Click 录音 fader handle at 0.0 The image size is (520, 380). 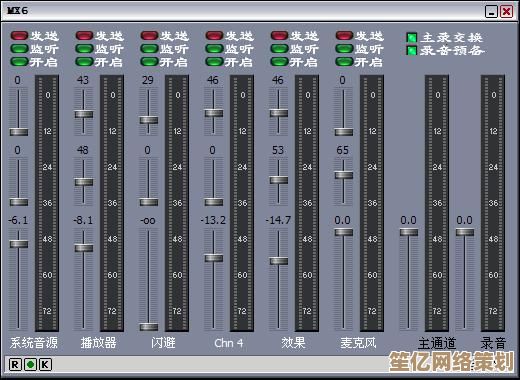click(x=465, y=232)
